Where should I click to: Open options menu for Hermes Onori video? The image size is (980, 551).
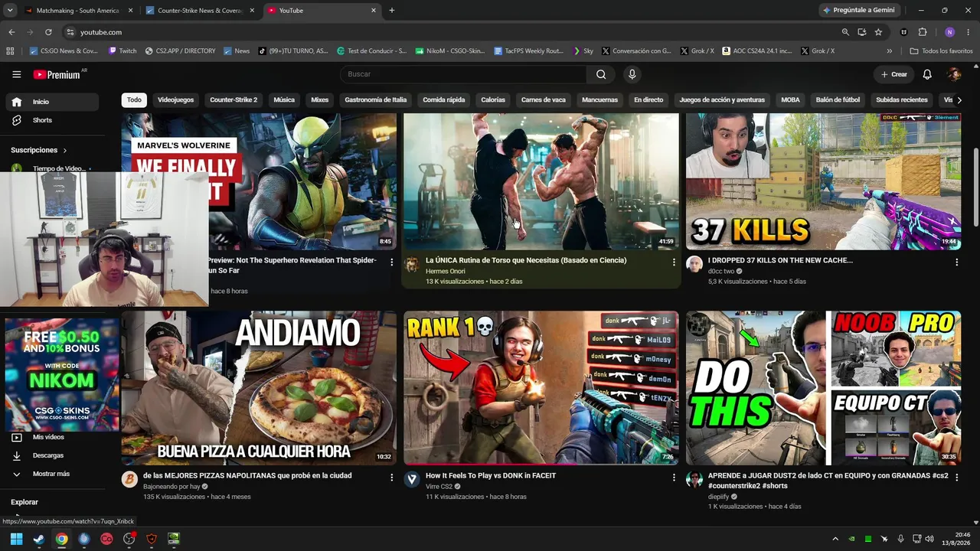tap(674, 262)
